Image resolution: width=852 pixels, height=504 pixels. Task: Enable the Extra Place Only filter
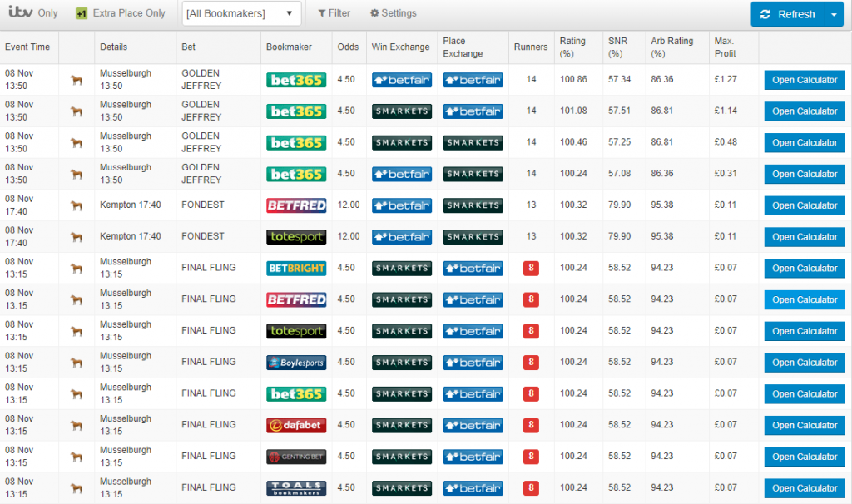click(120, 13)
